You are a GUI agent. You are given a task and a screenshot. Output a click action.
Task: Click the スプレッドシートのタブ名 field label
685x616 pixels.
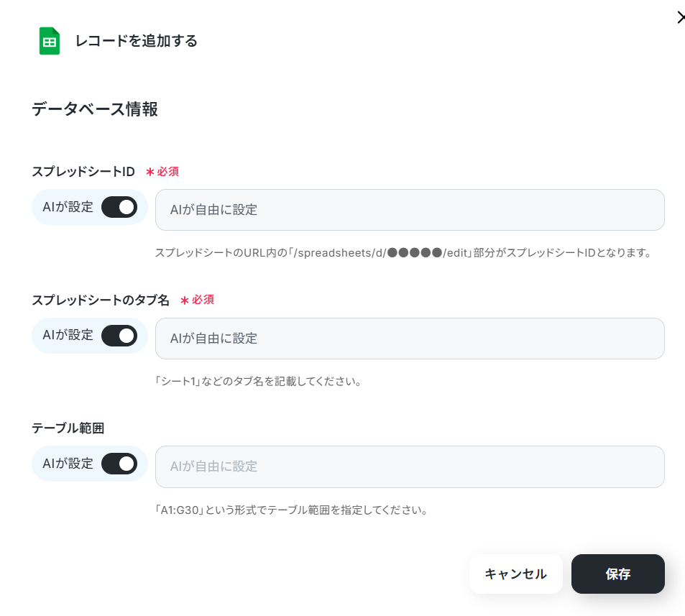(101, 300)
